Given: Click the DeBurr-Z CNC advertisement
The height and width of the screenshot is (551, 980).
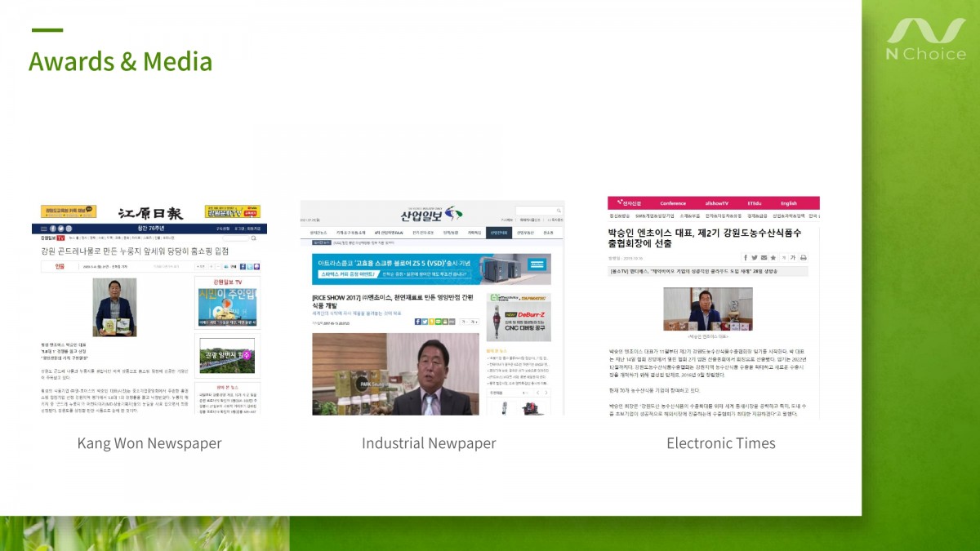Looking at the screenshot, I should (519, 317).
